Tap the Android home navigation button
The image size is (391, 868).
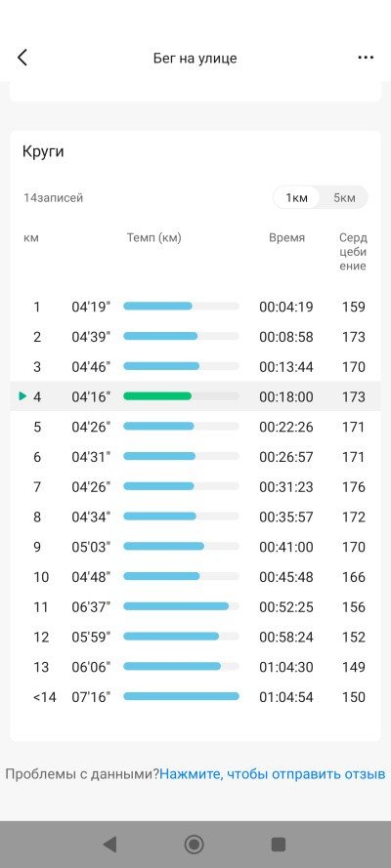click(194, 845)
